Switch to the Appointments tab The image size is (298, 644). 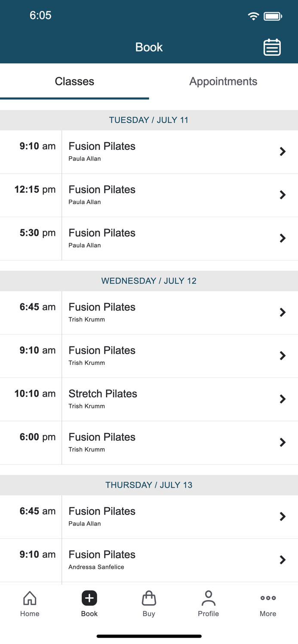coord(223,81)
